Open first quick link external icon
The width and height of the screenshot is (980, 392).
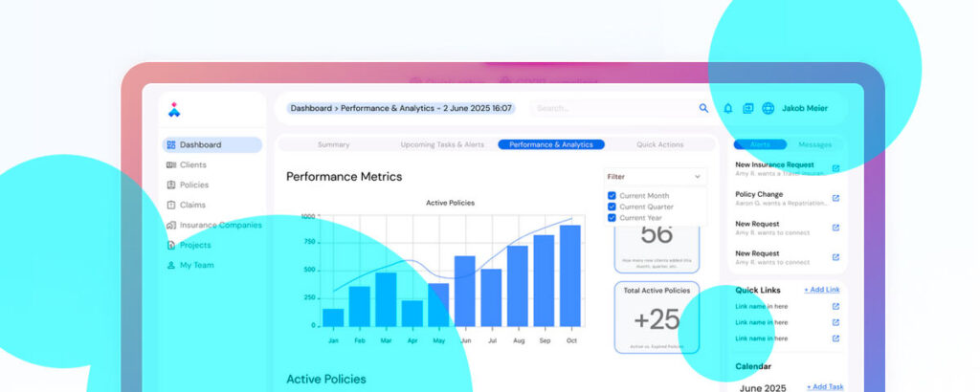pyautogui.click(x=835, y=306)
